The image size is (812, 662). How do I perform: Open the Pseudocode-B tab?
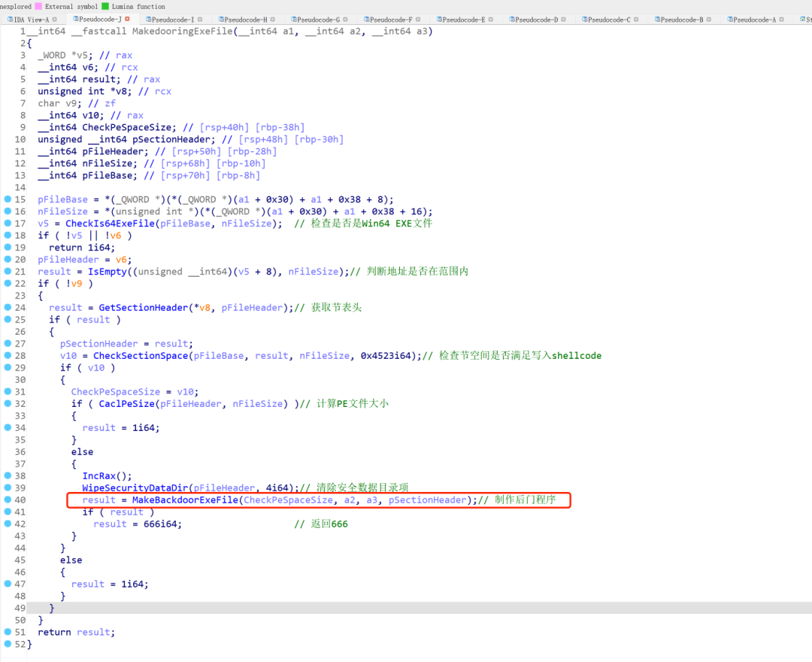(x=681, y=20)
